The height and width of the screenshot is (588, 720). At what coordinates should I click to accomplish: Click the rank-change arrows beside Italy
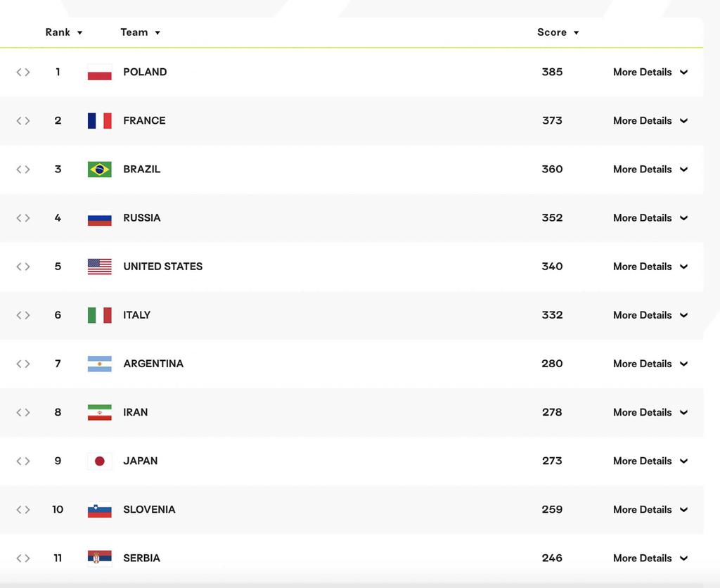(23, 315)
